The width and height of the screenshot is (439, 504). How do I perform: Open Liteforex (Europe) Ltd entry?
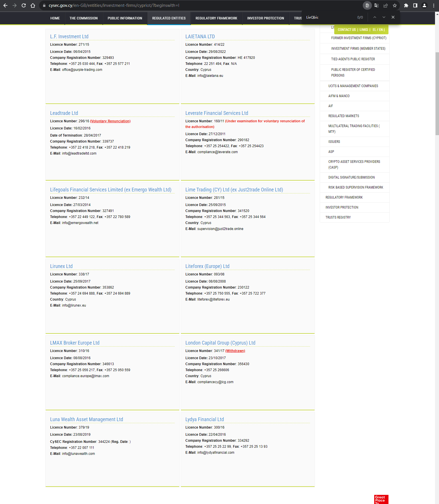[208, 266]
